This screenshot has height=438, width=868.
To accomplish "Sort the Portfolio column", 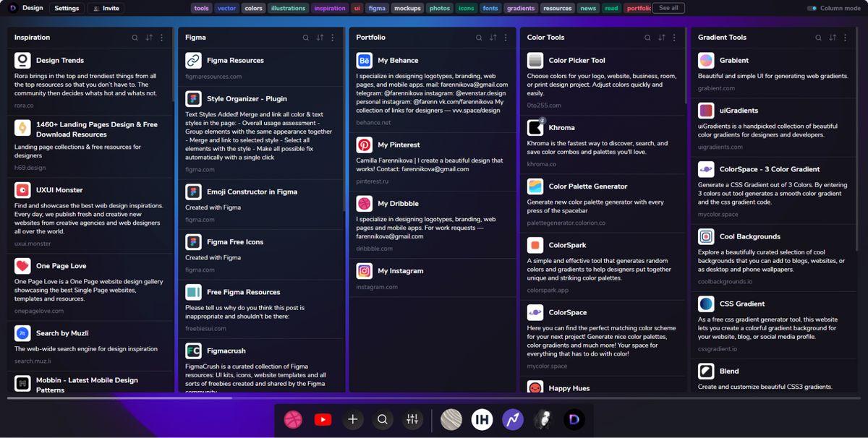I will [493, 38].
